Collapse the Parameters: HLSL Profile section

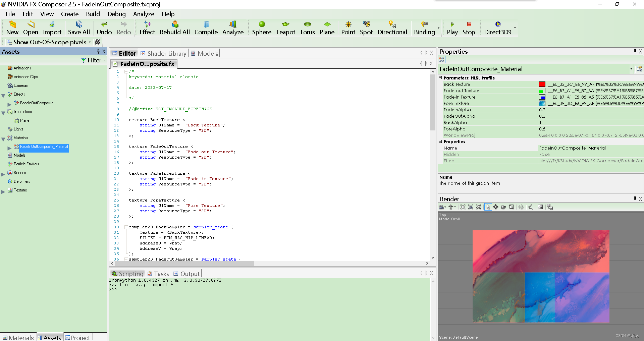[440, 78]
